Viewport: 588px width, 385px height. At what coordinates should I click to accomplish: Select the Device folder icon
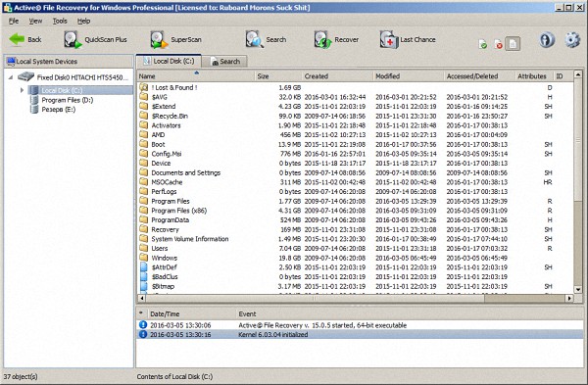[144, 163]
